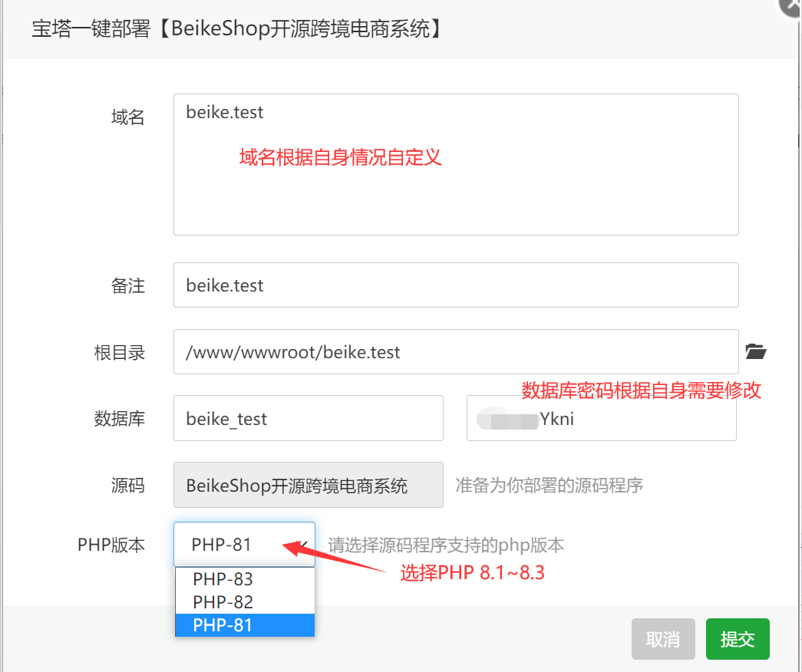Open the folder browser icon beside root directory
Screen dimensions: 802x672
pos(755,351)
